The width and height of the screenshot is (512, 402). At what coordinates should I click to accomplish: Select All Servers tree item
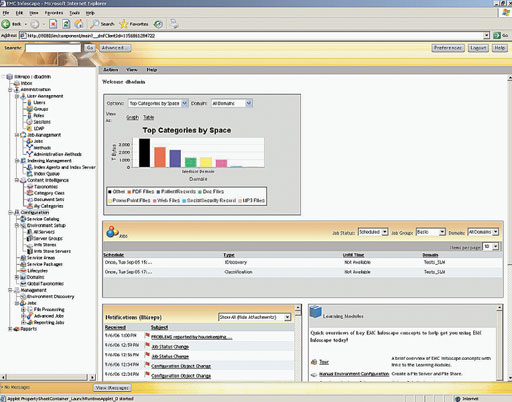click(44, 232)
